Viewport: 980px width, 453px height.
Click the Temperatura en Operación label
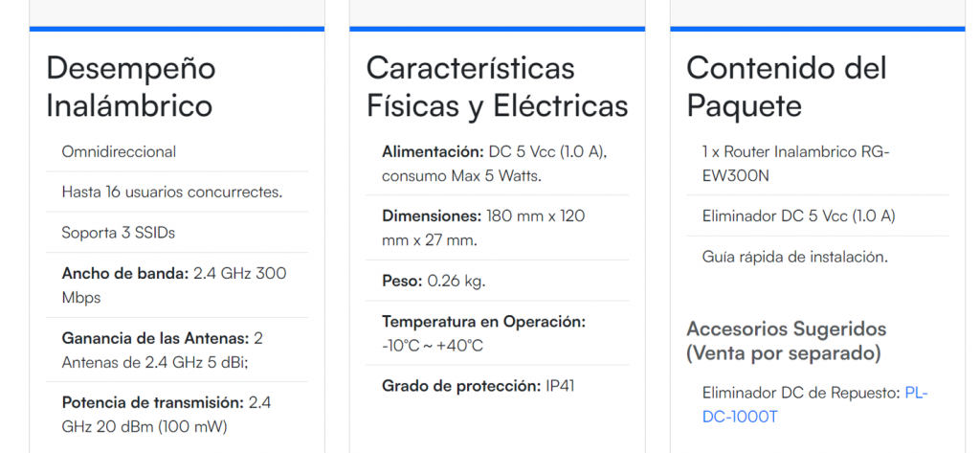483,321
